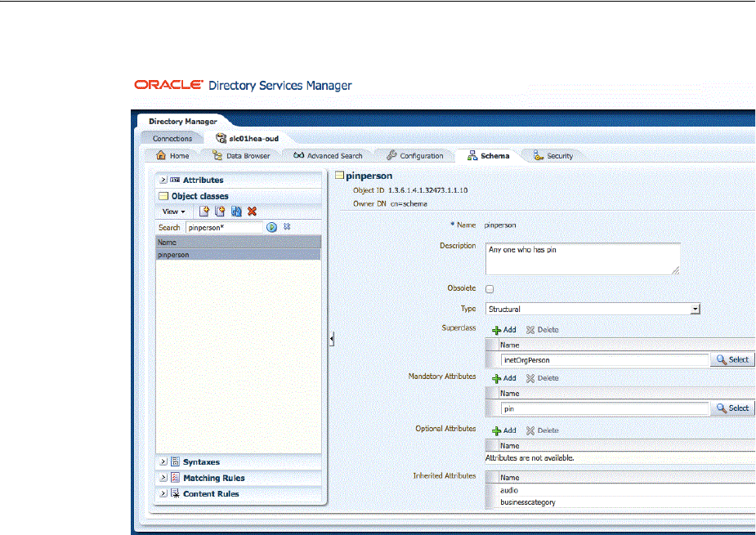Expand the Syntaxes section

[x=163, y=461]
